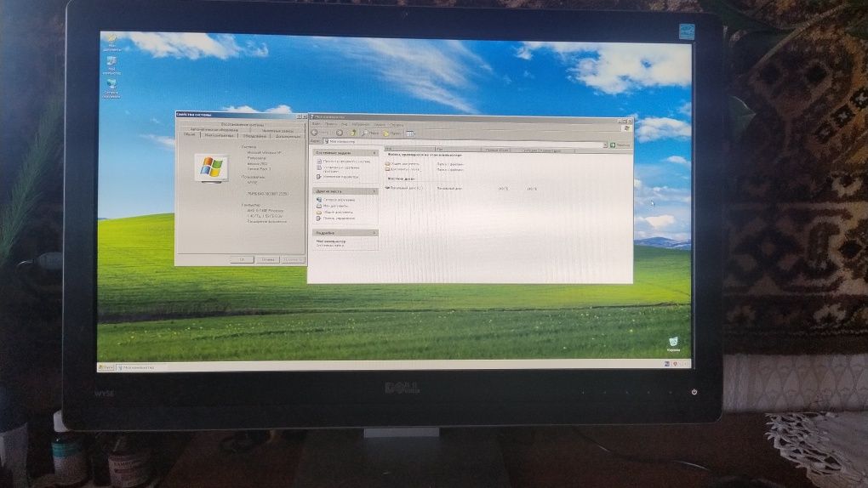Screen dimensions: 868x488
Task: Open the My Computer desktop icon
Action: point(111,65)
